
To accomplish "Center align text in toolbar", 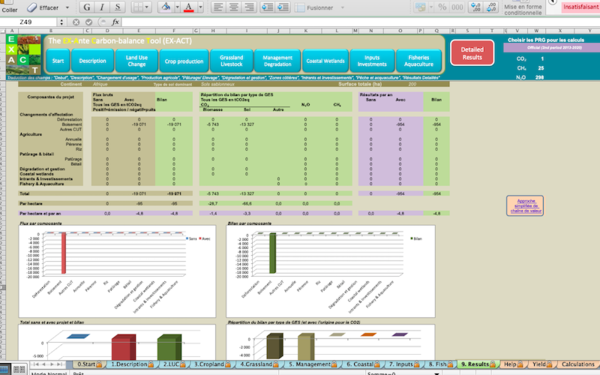I will 233,7.
